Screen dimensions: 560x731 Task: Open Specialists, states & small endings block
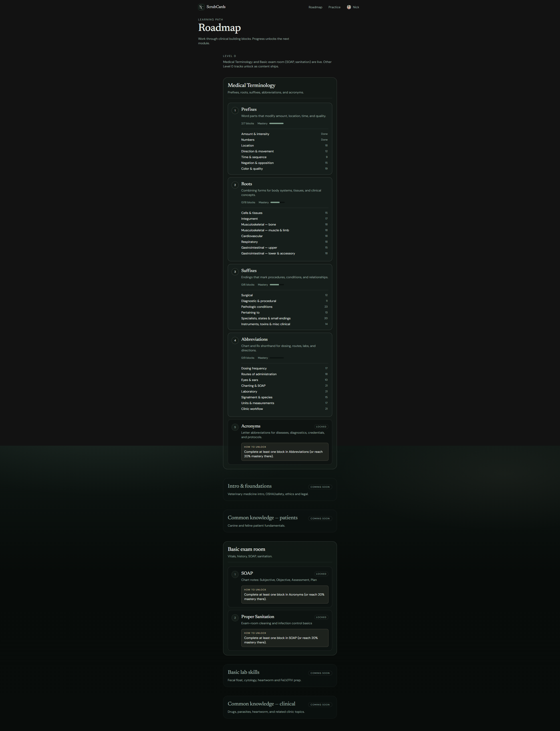284,318
